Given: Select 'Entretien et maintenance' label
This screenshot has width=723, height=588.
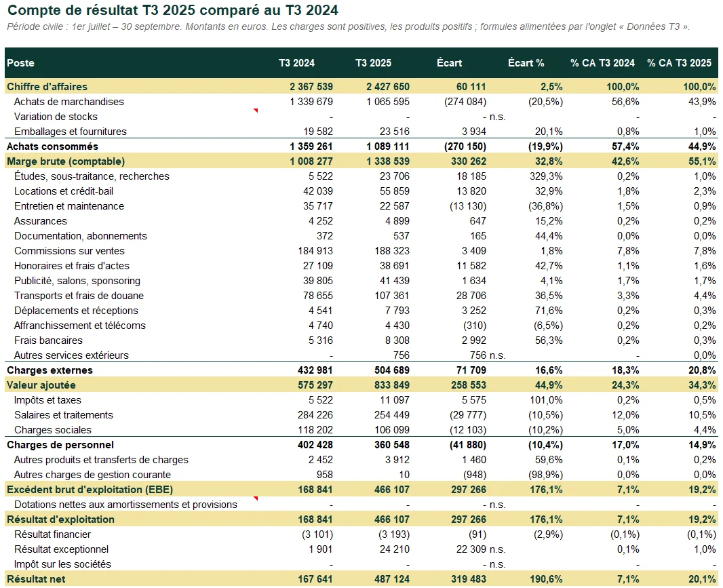Looking at the screenshot, I should [69, 206].
